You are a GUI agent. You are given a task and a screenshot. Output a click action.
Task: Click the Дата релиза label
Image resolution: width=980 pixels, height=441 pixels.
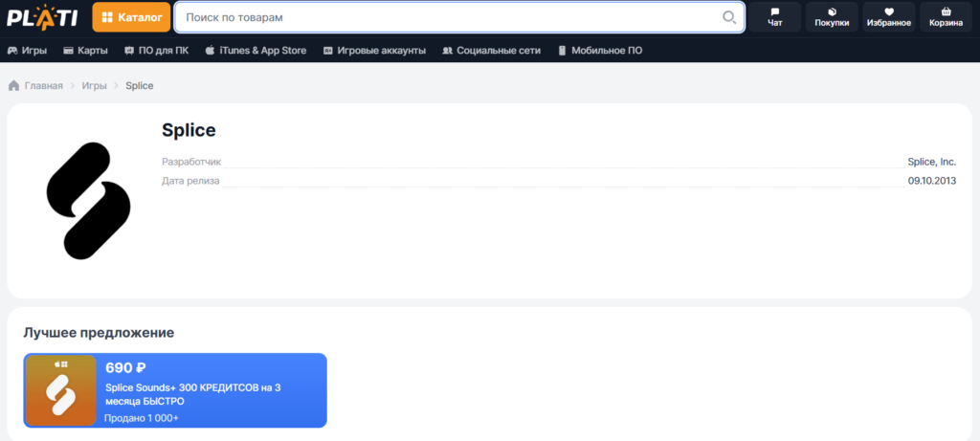coord(190,181)
